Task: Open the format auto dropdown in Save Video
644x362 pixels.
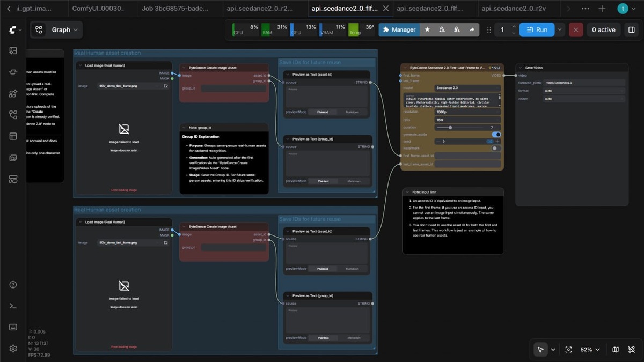Action: pos(584,91)
